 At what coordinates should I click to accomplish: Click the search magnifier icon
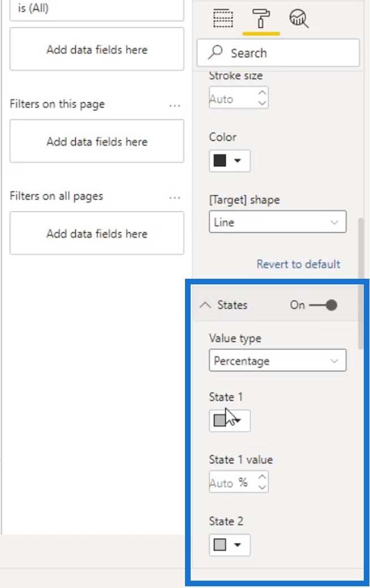[216, 53]
